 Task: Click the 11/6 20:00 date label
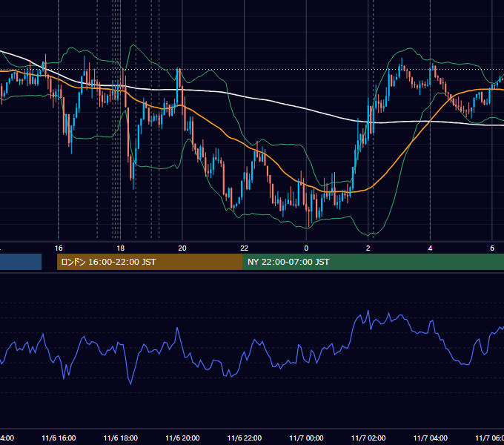tap(182, 438)
